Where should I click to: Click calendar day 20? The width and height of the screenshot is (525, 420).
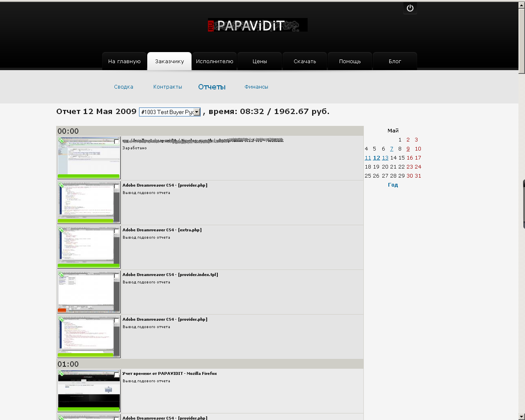[385, 167]
